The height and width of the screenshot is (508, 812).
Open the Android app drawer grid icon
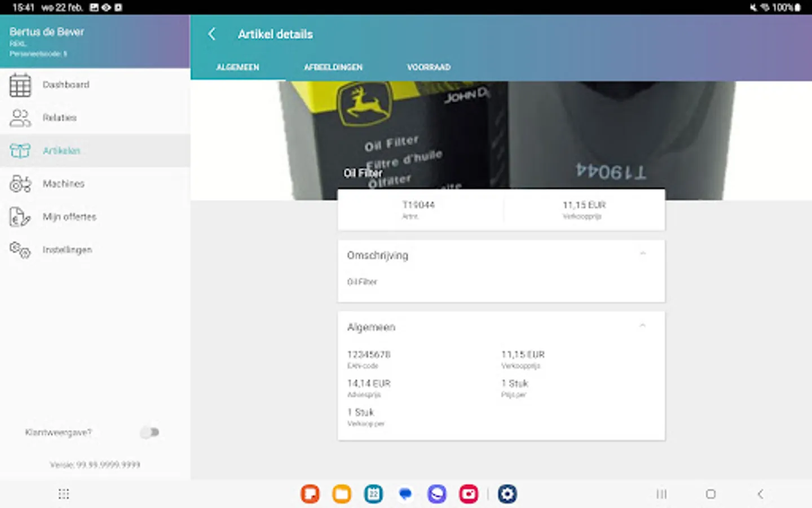click(x=64, y=494)
